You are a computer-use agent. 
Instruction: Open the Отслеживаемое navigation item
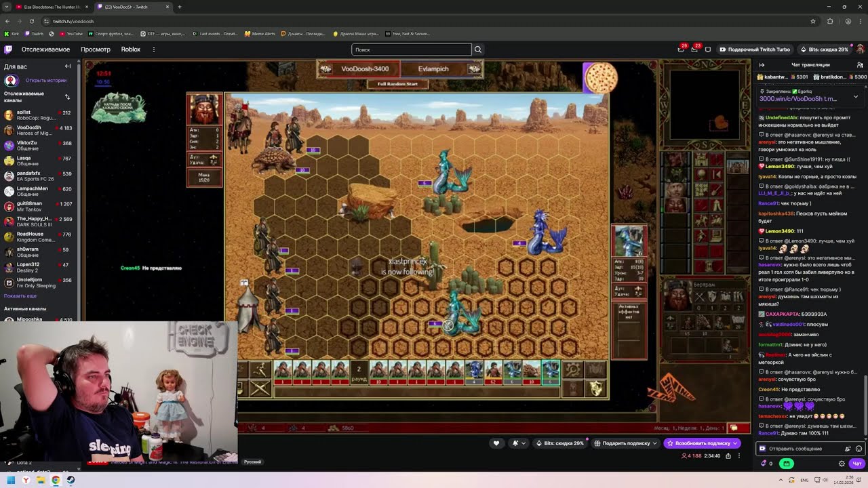pyautogui.click(x=45, y=49)
